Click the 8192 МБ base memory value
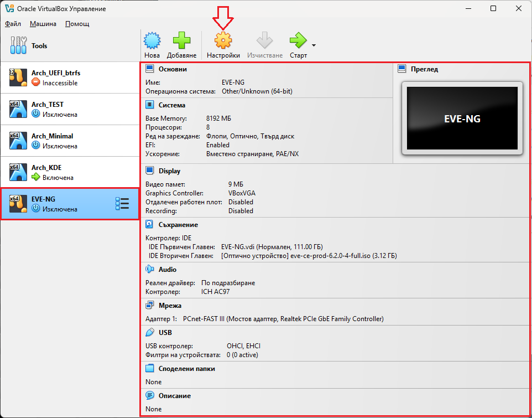 [219, 118]
